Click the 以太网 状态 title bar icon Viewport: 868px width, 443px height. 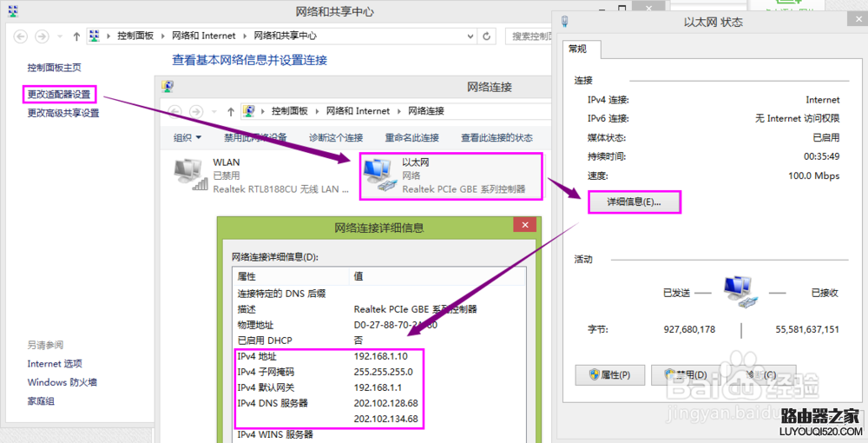point(565,22)
